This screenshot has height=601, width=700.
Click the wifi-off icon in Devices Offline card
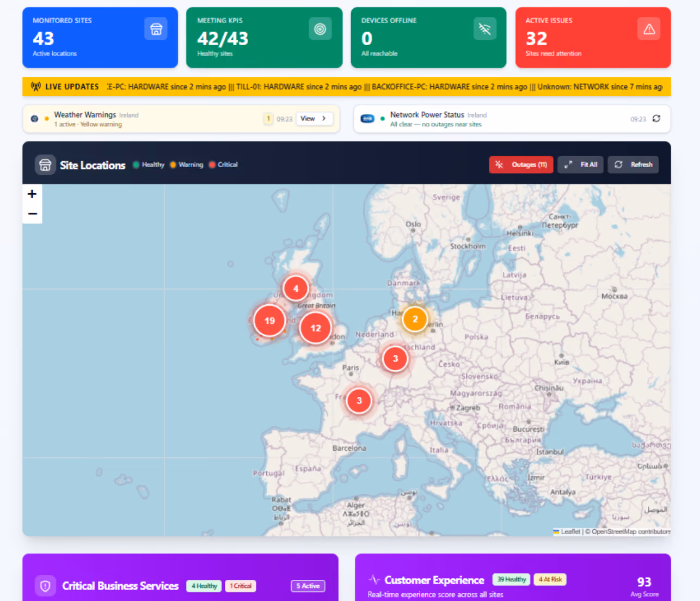(x=484, y=29)
